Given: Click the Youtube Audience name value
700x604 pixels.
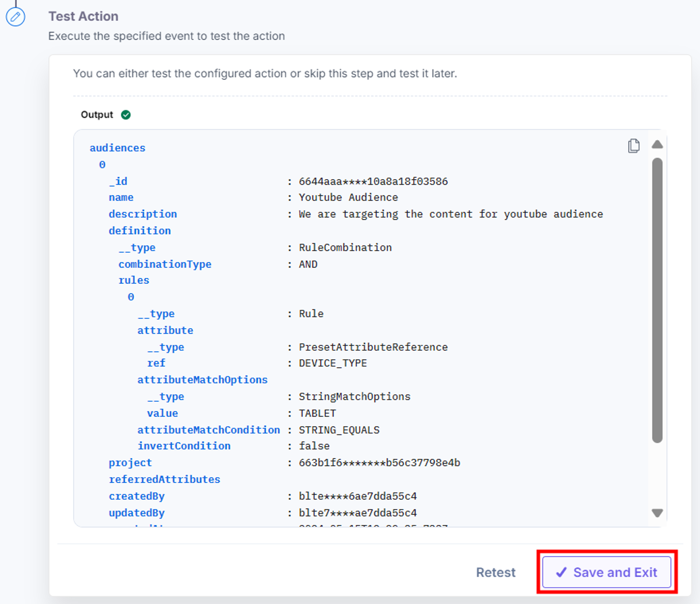Looking at the screenshot, I should [348, 197].
